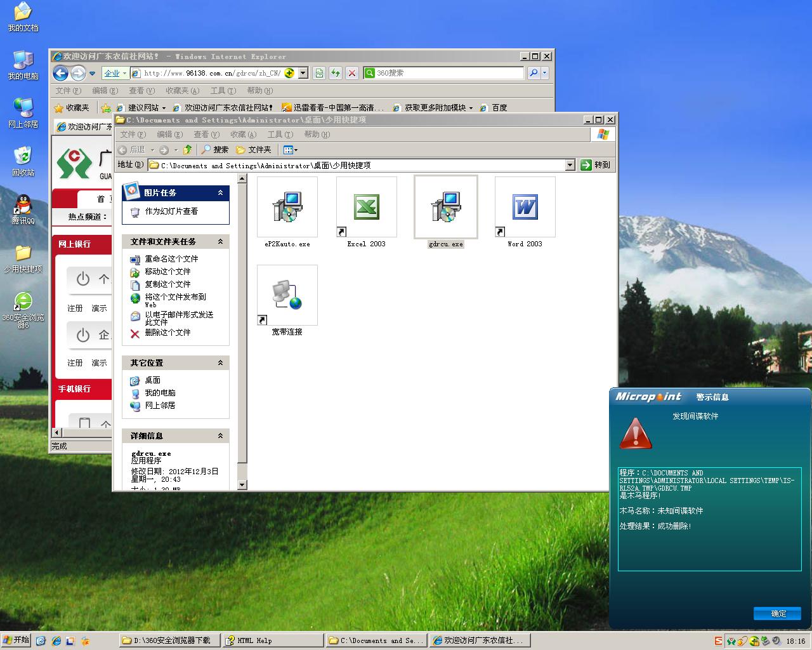Click the 开始 Start button
The width and height of the screenshot is (812, 650).
[x=16, y=640]
